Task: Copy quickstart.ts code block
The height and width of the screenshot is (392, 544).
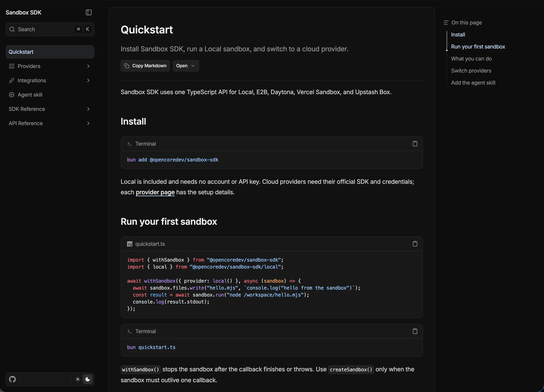Action: pos(415,244)
